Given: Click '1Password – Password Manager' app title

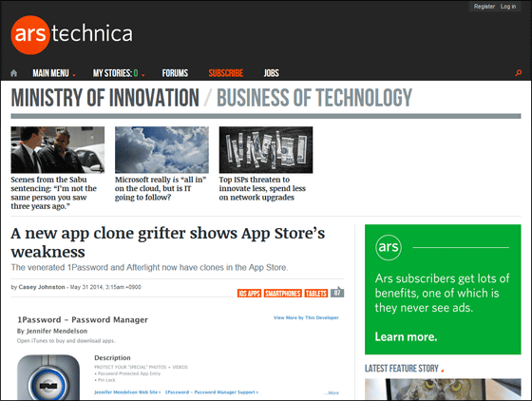Looking at the screenshot, I should click(83, 319).
